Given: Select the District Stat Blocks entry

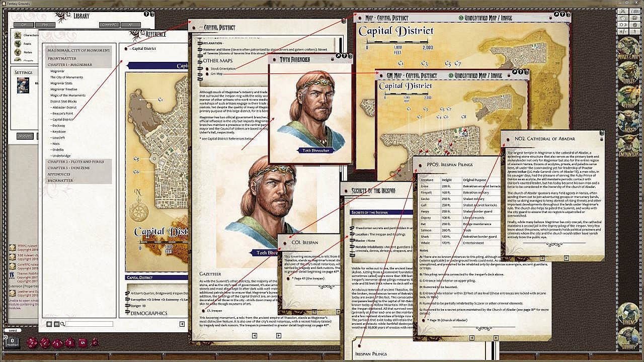Looking at the screenshot, I should click(x=63, y=102).
